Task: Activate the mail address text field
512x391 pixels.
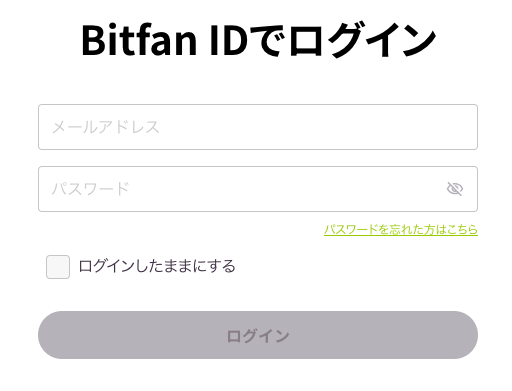Action: [x=258, y=127]
